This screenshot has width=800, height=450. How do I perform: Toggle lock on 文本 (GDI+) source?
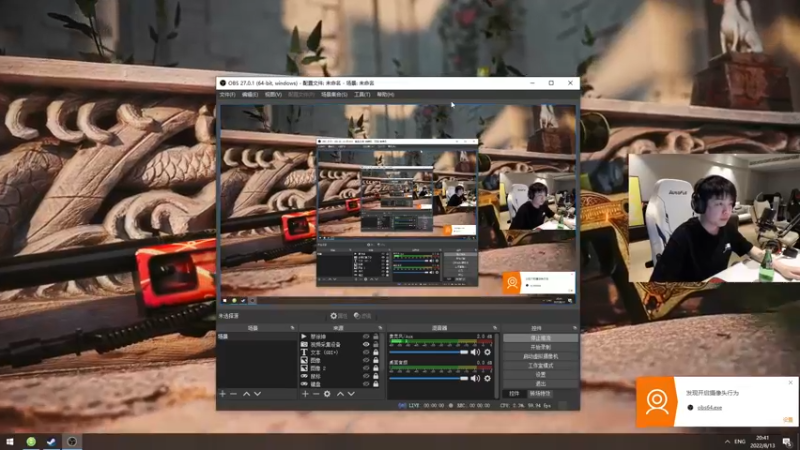pos(376,352)
